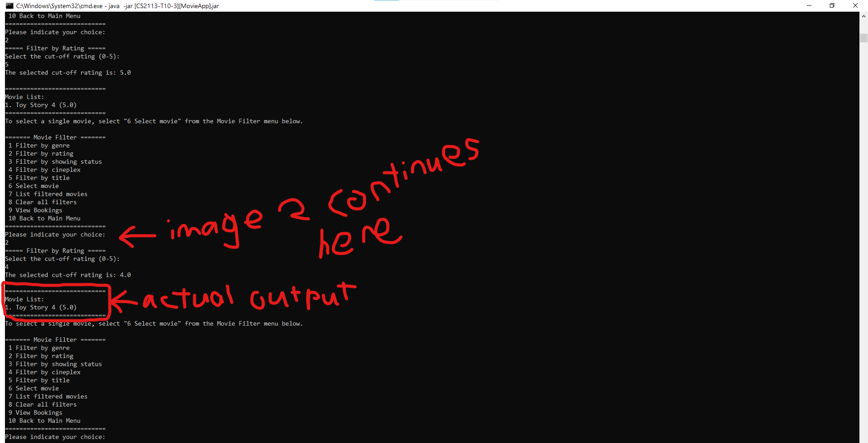
Task: Minimize the command prompt window
Action: pyautogui.click(x=809, y=6)
